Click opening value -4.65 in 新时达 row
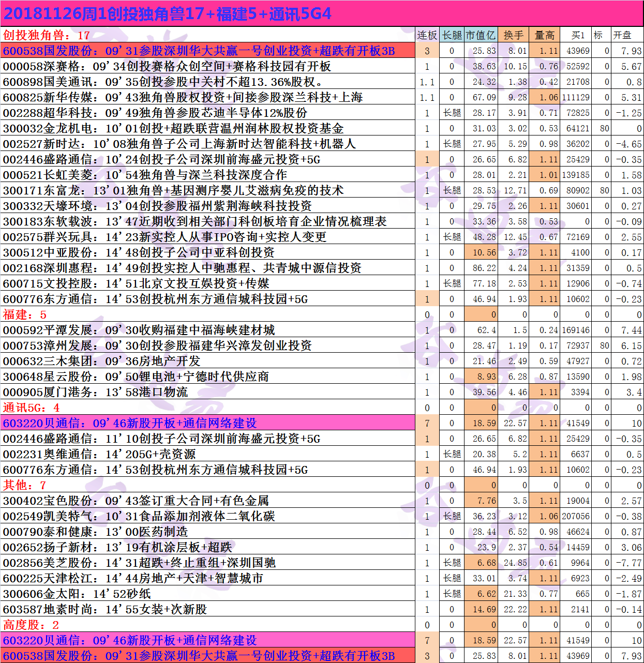This screenshot has height=663, width=644. (x=627, y=144)
